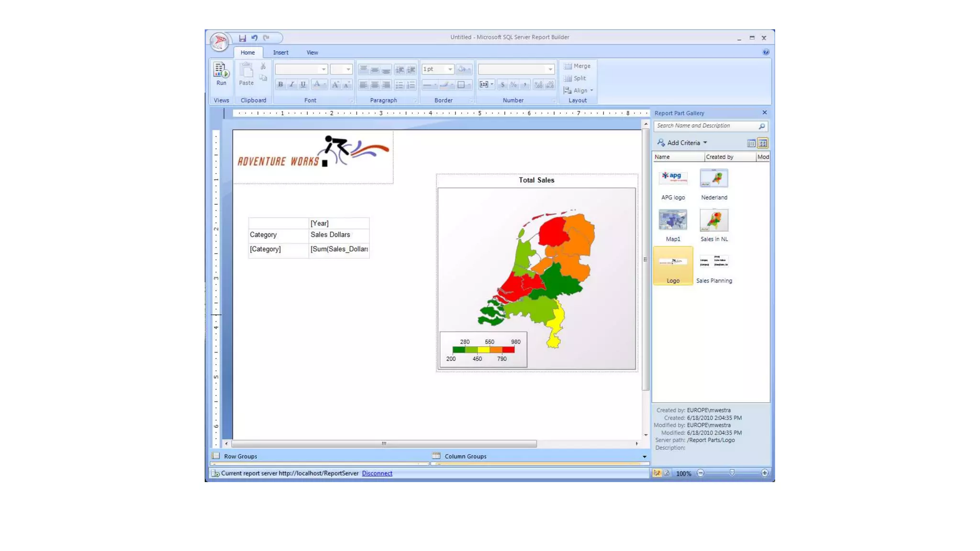Toggle Bold formatting button

[x=280, y=85]
